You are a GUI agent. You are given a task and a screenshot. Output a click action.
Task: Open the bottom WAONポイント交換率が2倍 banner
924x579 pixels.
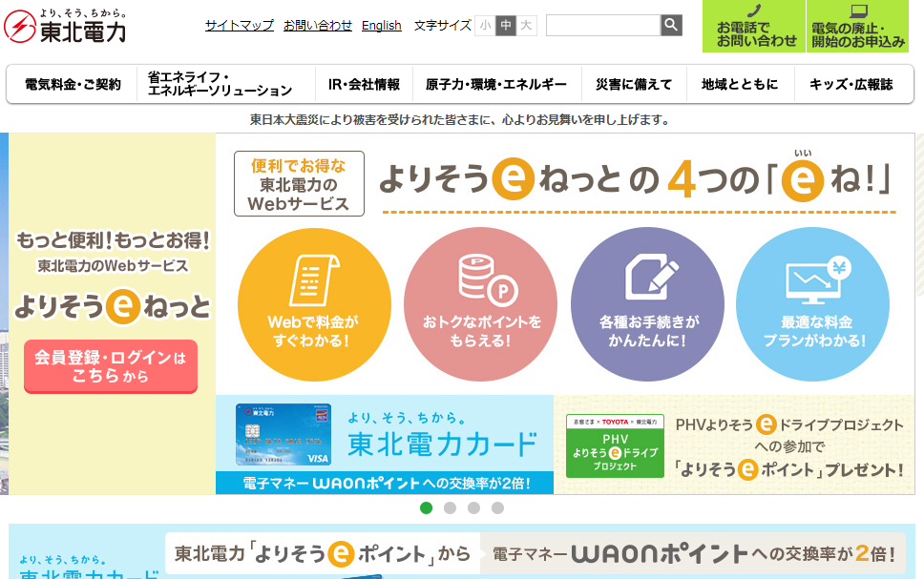tap(461, 551)
